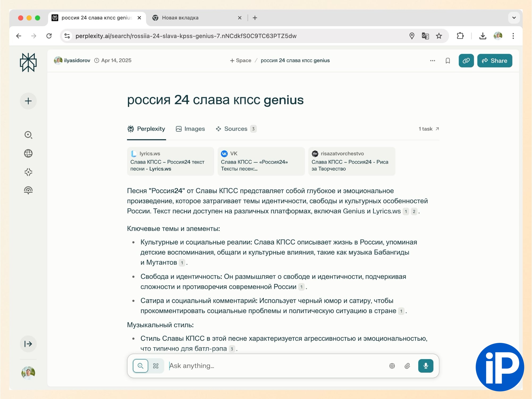Star this page in the address bar
Viewport: 532px width, 399px height.
(x=439, y=36)
